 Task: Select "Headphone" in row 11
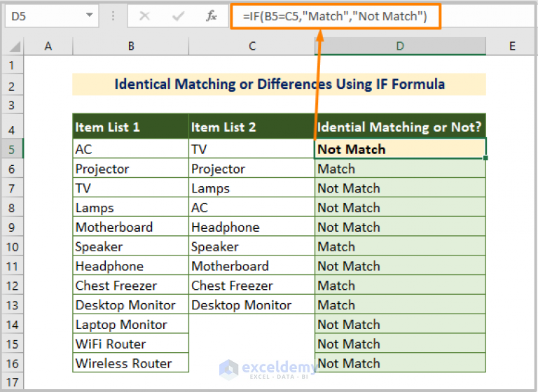tap(131, 266)
